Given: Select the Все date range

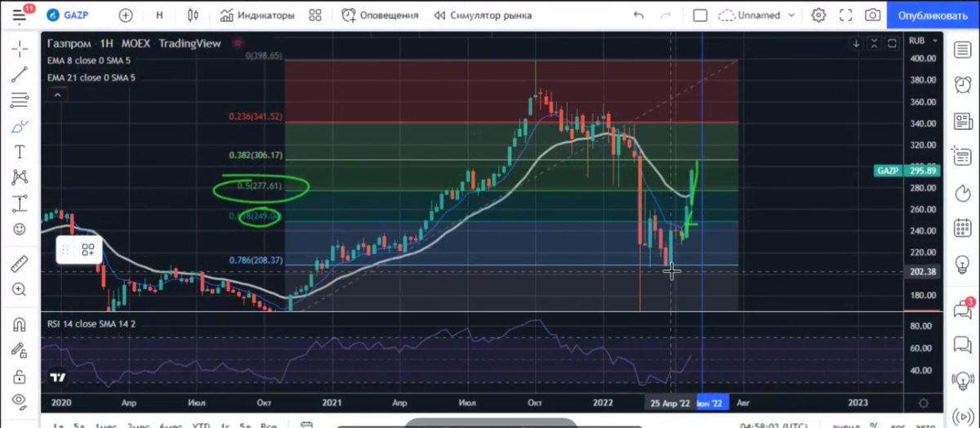Looking at the screenshot, I should (x=269, y=426).
